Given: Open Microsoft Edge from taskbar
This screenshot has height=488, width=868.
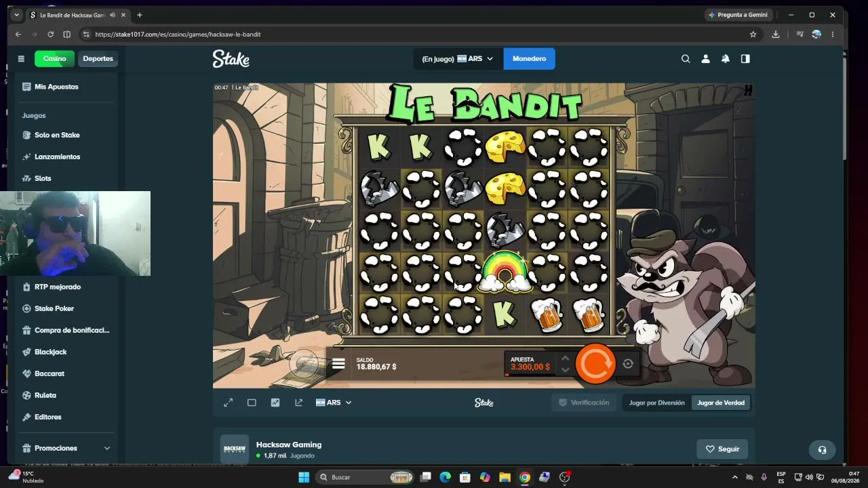Looking at the screenshot, I should point(445,477).
